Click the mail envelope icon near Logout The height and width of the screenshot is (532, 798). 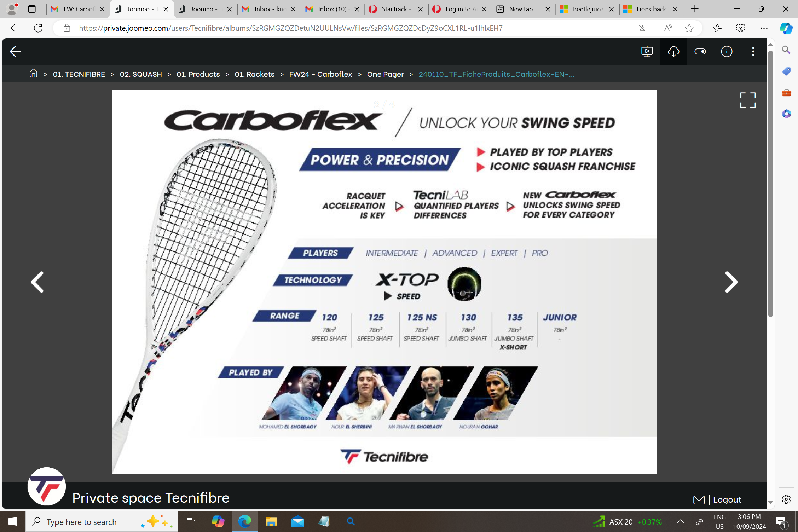coord(699,499)
